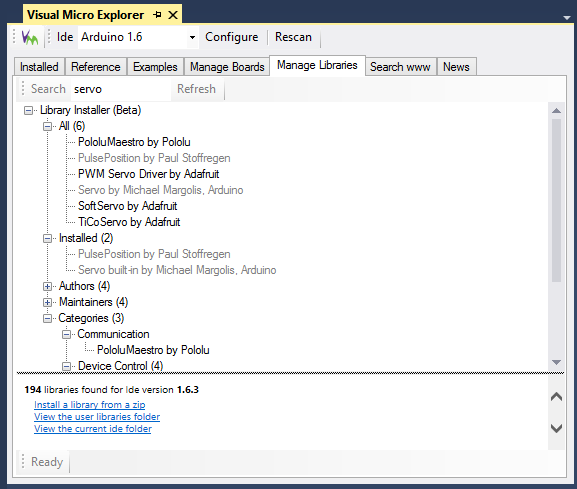Collapse the All (6) node
Image resolution: width=577 pixels, height=489 pixels.
point(47,126)
